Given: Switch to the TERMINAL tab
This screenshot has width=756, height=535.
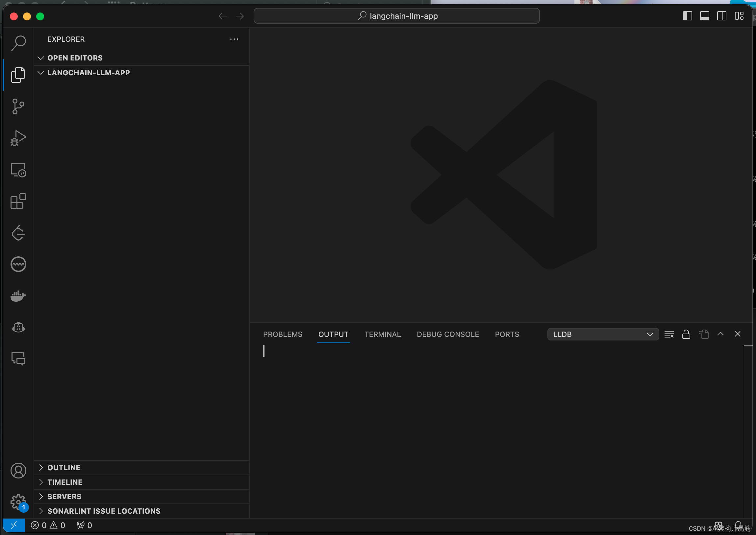Looking at the screenshot, I should pyautogui.click(x=382, y=334).
